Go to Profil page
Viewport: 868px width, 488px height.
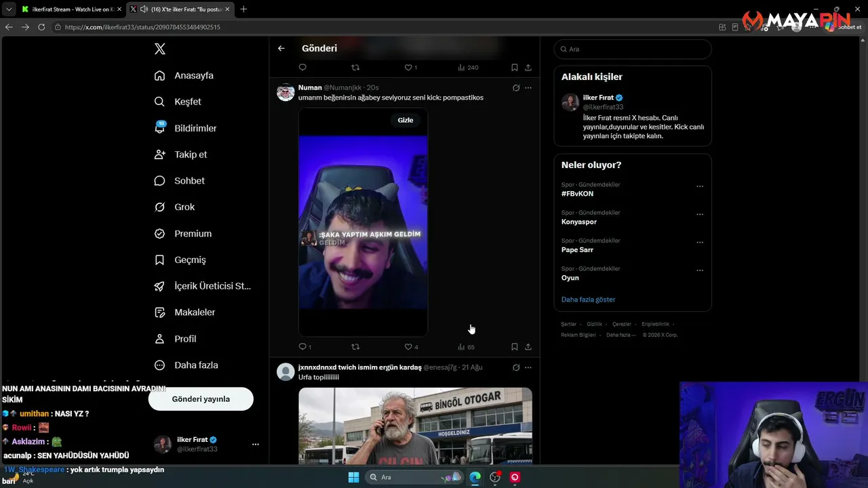(175, 339)
